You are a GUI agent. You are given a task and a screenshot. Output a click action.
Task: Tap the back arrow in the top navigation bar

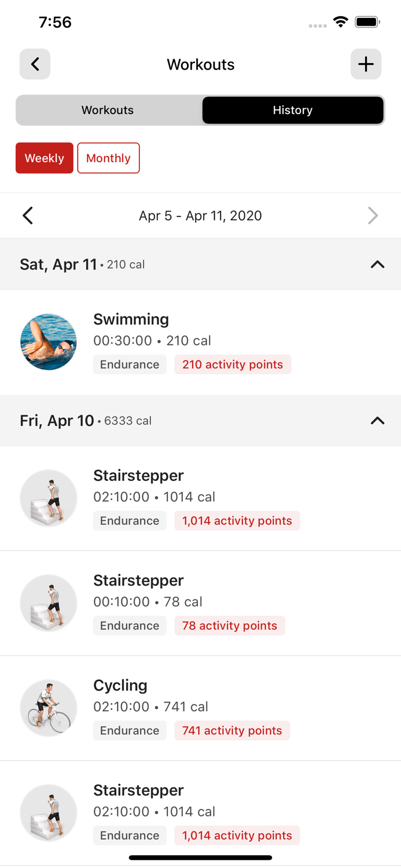coord(35,64)
